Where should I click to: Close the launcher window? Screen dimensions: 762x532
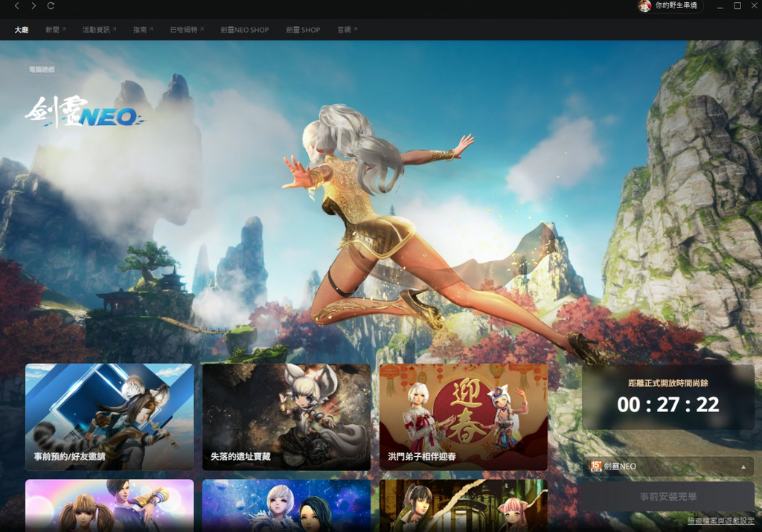click(x=754, y=6)
